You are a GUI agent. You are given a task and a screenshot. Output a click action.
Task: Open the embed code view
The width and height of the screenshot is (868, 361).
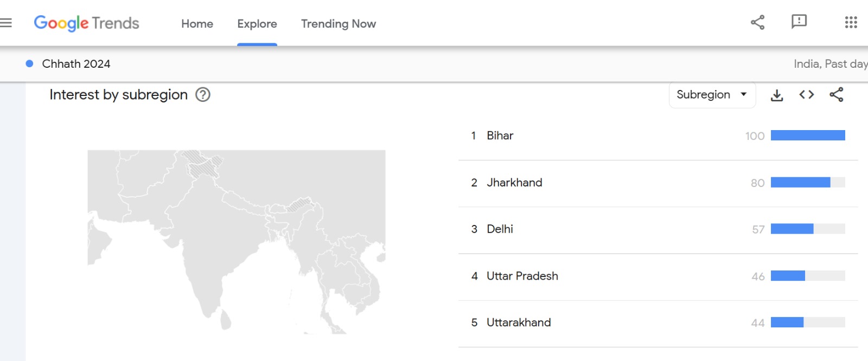[x=807, y=94]
